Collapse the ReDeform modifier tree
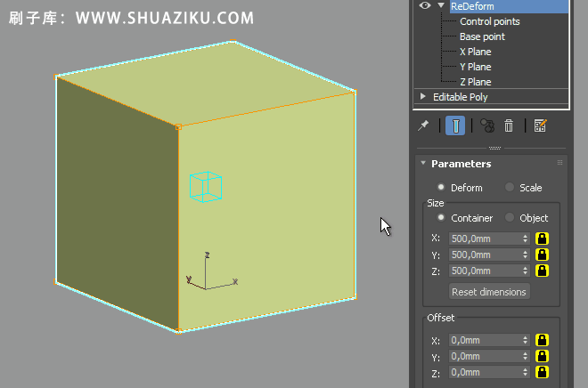This screenshot has width=588, height=388. coord(440,5)
